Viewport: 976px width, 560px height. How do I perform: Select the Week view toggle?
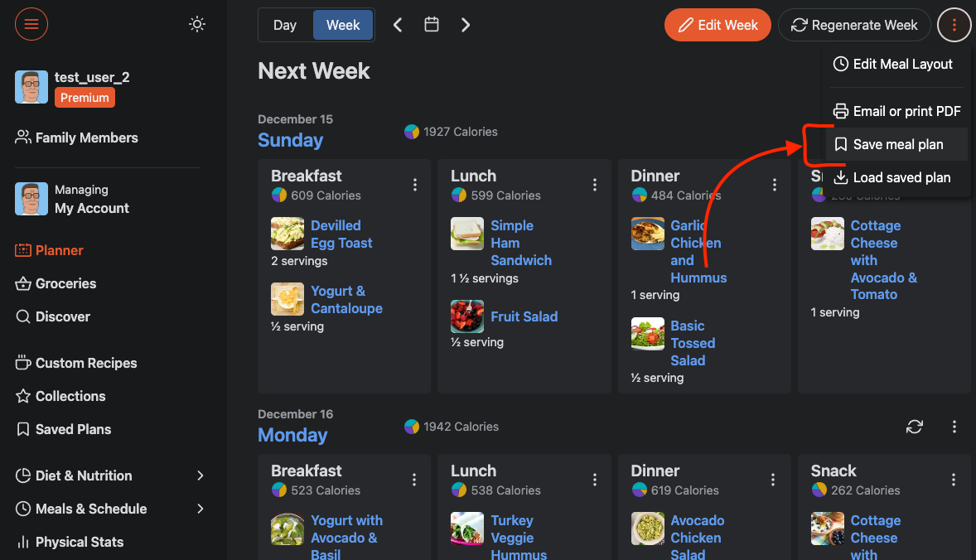coord(343,25)
